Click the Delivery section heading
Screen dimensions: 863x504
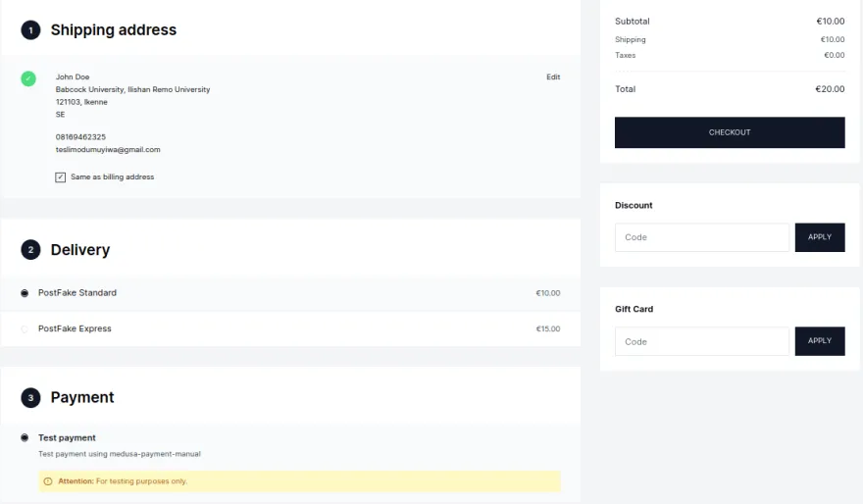80,250
